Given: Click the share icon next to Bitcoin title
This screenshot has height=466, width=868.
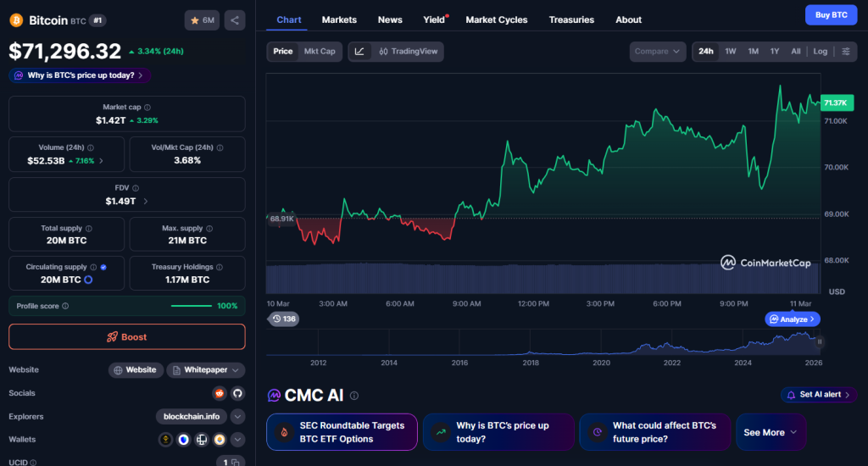Looking at the screenshot, I should [235, 19].
